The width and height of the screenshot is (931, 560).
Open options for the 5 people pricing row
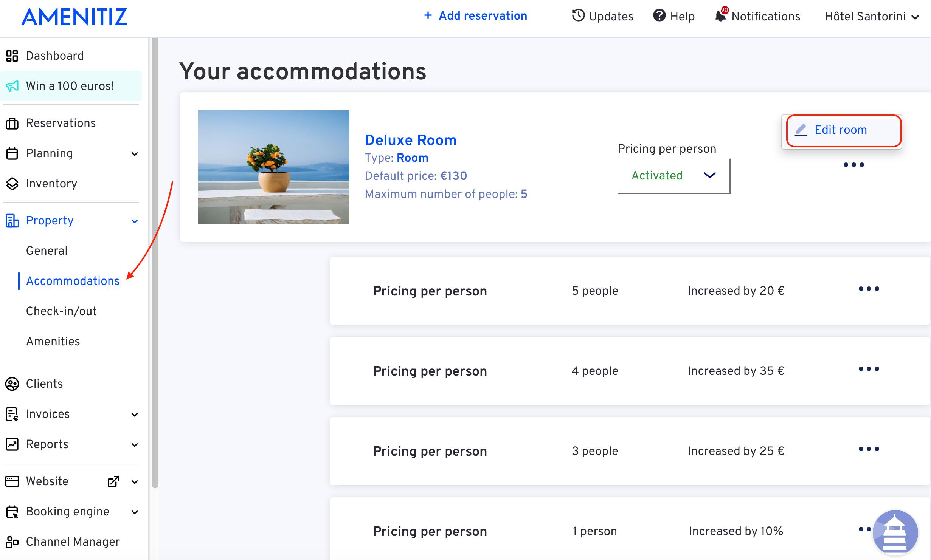pyautogui.click(x=869, y=289)
